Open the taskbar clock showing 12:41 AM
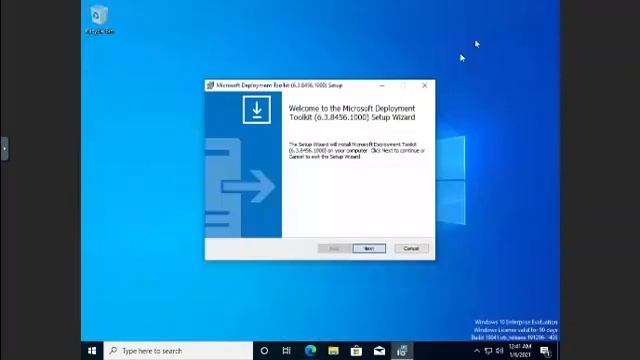This screenshot has width=640, height=360. (x=520, y=351)
